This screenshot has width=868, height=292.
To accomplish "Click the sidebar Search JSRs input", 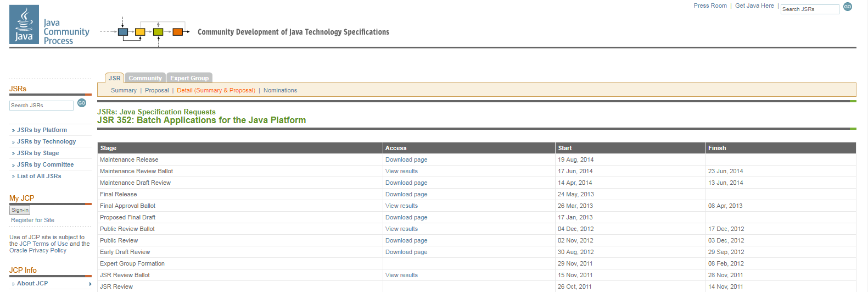I will point(41,106).
